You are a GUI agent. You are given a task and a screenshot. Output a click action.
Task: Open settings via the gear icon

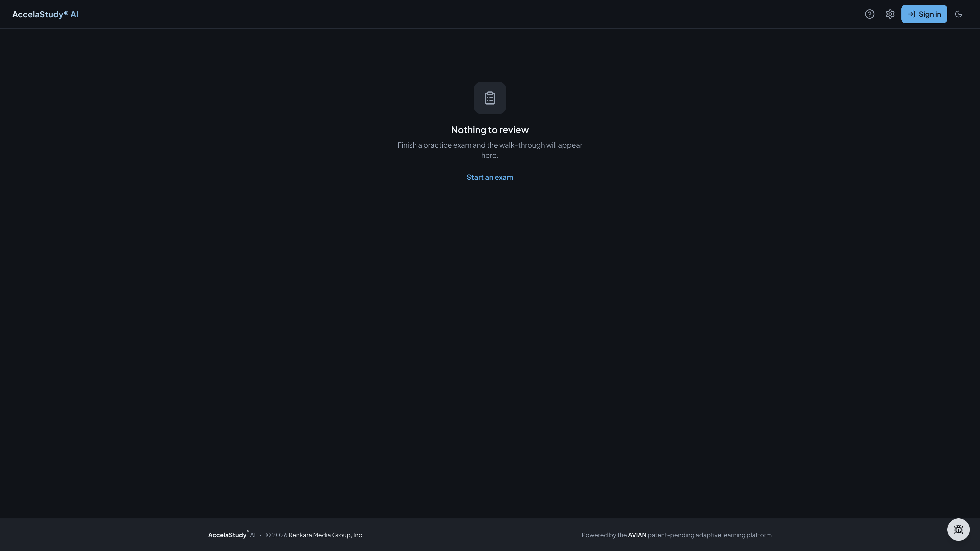pyautogui.click(x=890, y=14)
